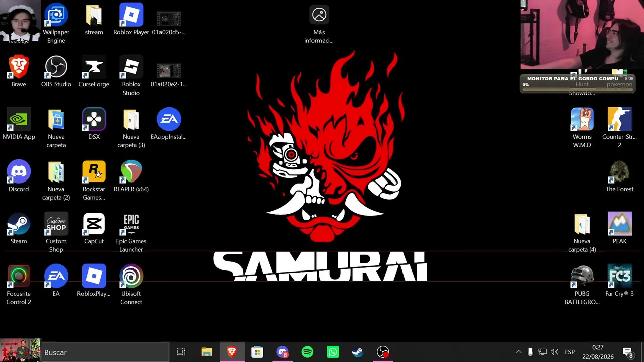Select the Custom Shop desktop shortcut
This screenshot has width=644, height=362.
point(56,233)
